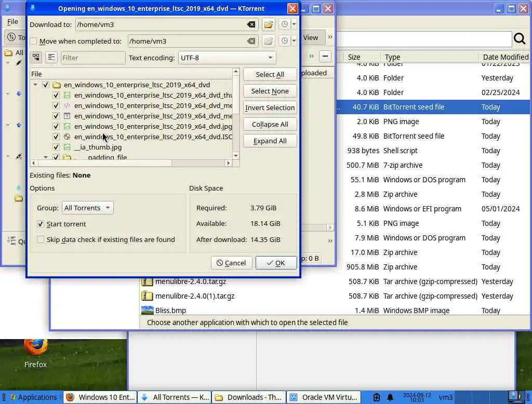
Task: Expand file manager toolbar overflow chevron beside View
Action: pyautogui.click(x=330, y=37)
